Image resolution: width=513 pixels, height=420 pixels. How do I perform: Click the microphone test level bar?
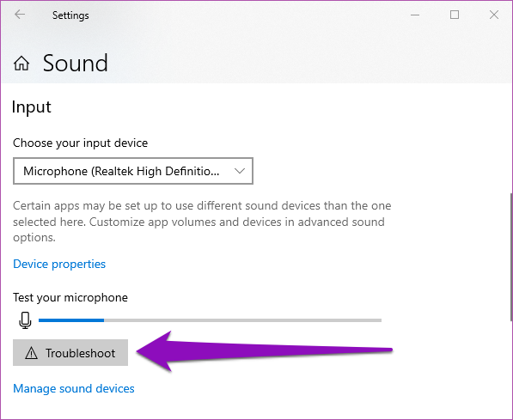[x=210, y=320]
